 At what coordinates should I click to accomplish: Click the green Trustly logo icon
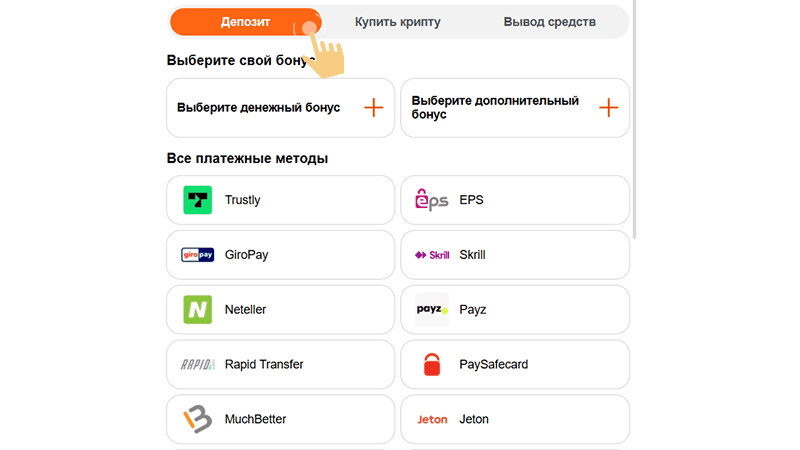pos(197,200)
